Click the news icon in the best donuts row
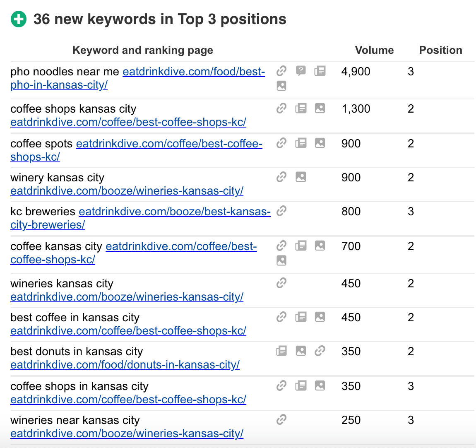 click(281, 351)
